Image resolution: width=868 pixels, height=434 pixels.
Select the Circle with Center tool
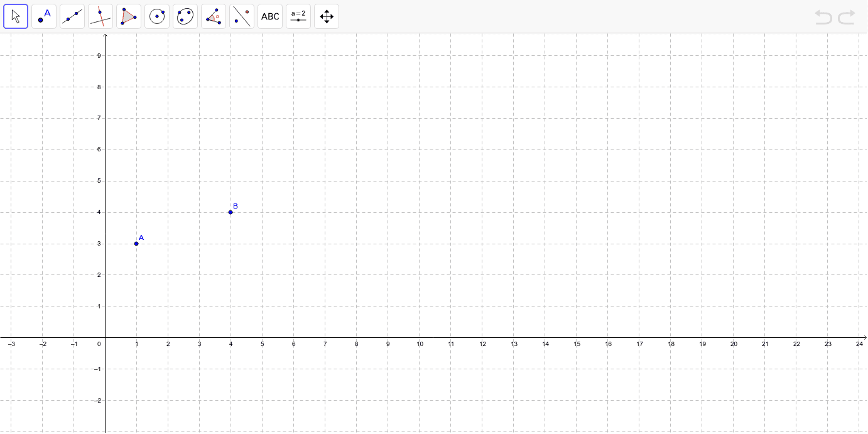[157, 16]
